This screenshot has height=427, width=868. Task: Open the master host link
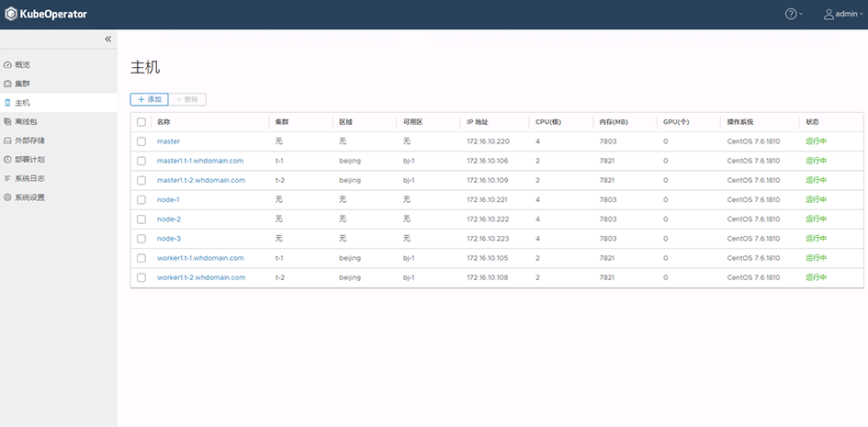click(168, 141)
